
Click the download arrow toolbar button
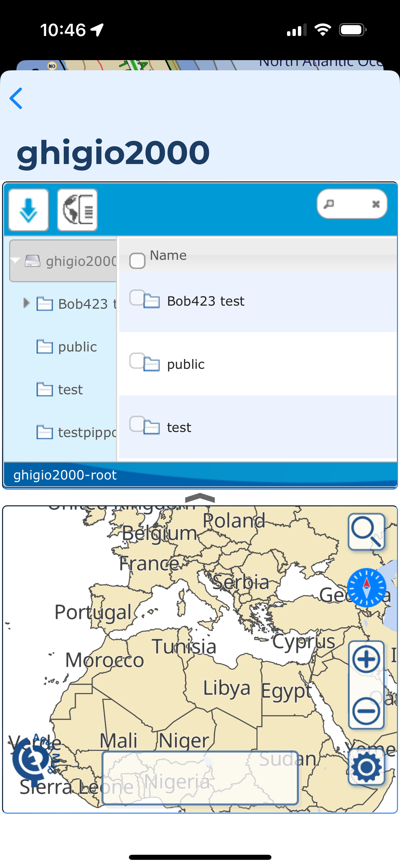28,210
